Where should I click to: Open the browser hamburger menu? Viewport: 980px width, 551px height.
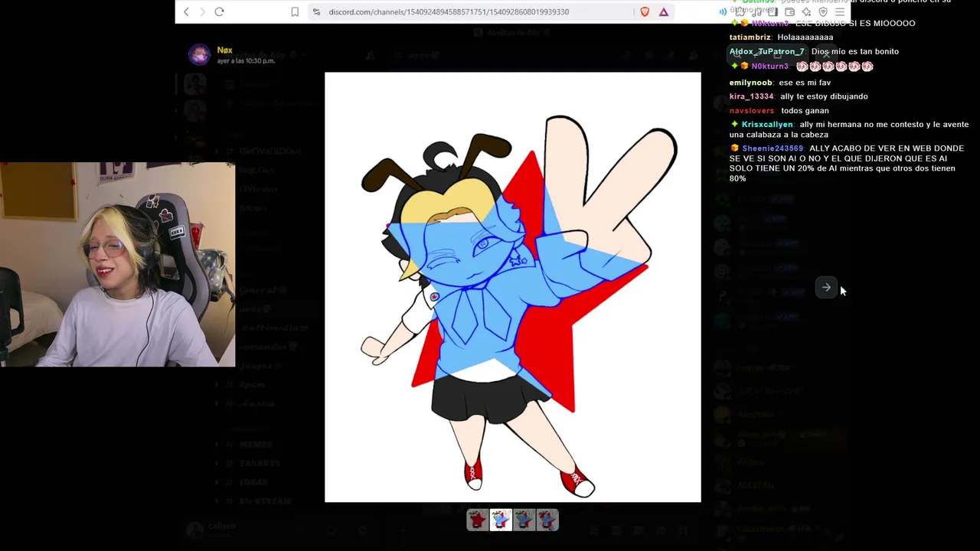click(x=840, y=12)
